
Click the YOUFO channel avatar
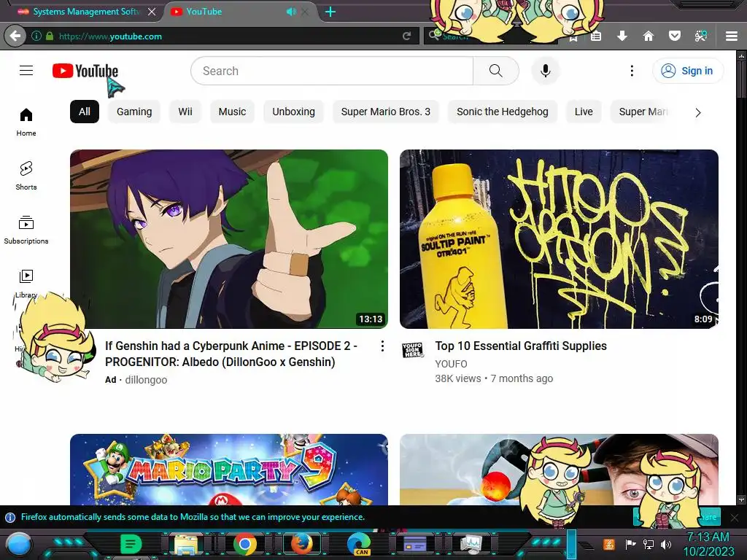tap(413, 350)
